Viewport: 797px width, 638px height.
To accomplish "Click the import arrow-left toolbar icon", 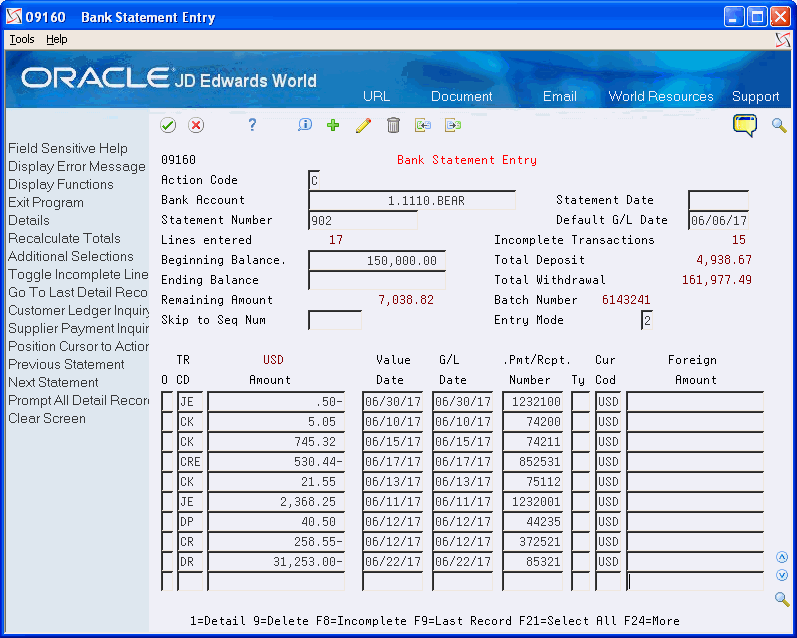I will click(422, 125).
